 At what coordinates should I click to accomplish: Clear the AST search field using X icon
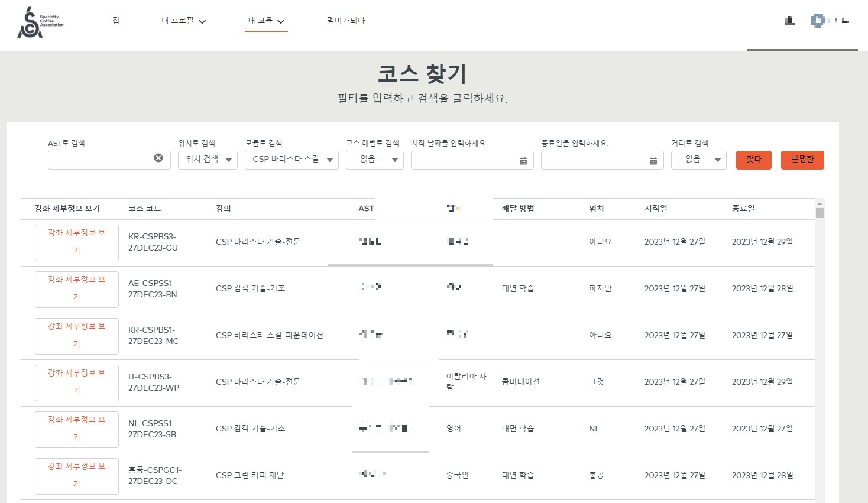coord(158,157)
